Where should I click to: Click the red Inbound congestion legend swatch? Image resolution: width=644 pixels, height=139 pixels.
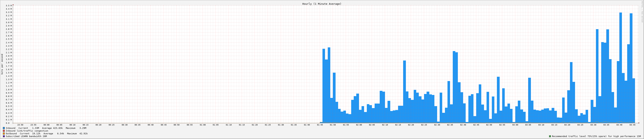pos(4,131)
